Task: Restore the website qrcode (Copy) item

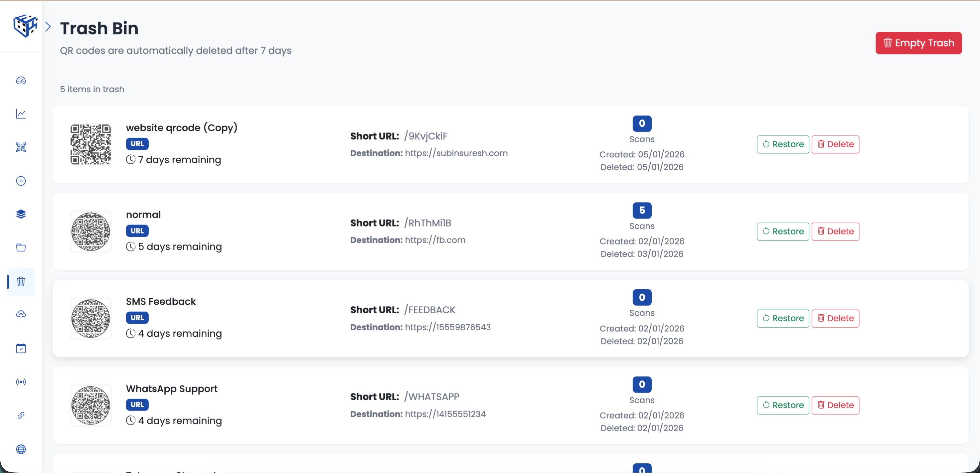Action: [x=783, y=144]
